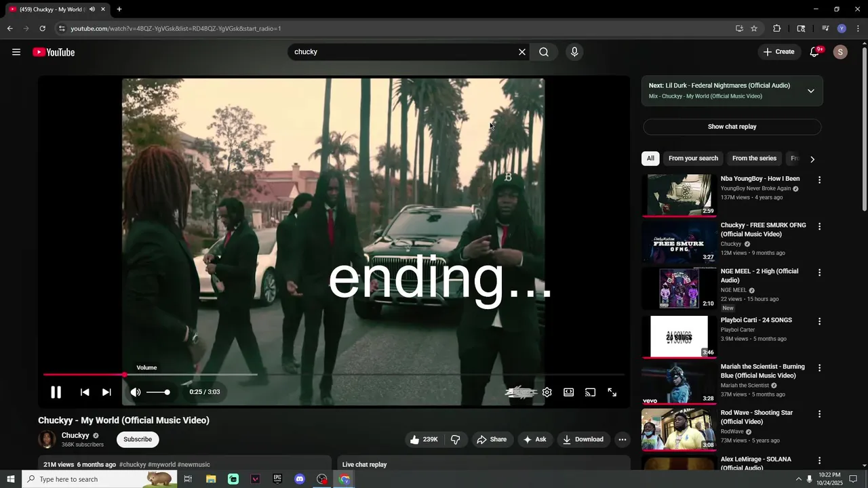Open Windows Start menu

11,479
